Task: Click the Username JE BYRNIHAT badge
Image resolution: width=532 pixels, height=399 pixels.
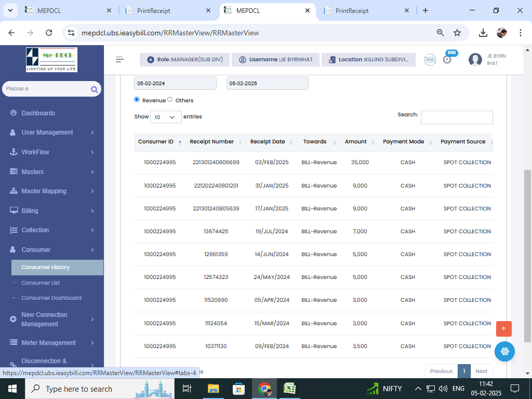Action: tap(275, 60)
